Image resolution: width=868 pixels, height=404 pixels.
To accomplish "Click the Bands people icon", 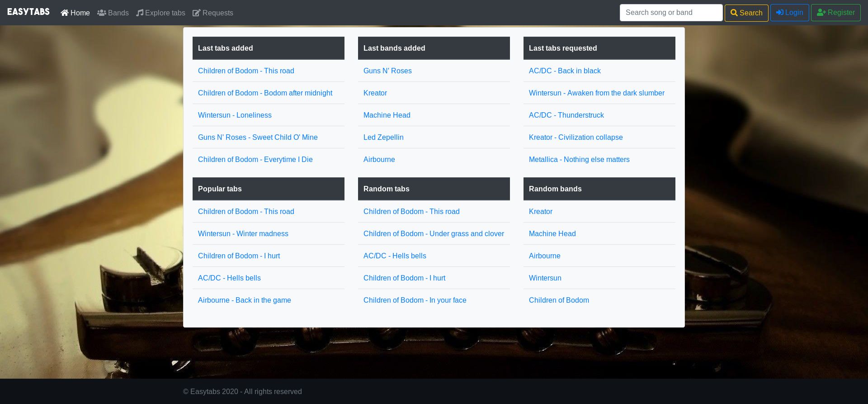I will point(102,13).
